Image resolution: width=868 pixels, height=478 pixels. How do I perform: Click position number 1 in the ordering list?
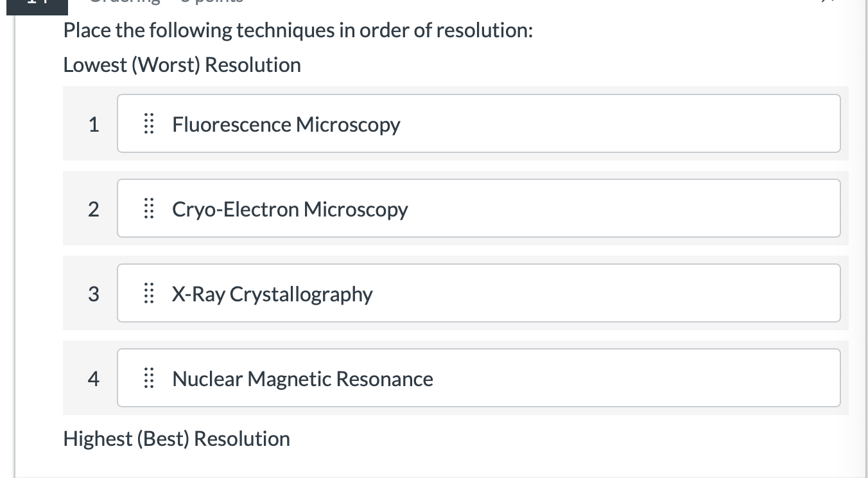click(x=93, y=123)
